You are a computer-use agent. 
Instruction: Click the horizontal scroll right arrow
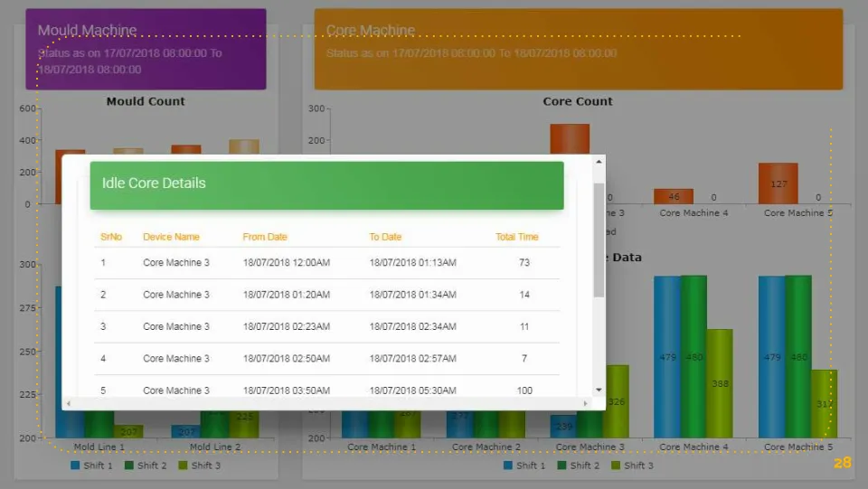point(585,403)
